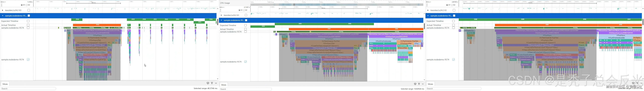The width and height of the screenshot is (644, 91).
Task: Tick Actual Timeline checkbox in right panel
Action: coord(453,25)
